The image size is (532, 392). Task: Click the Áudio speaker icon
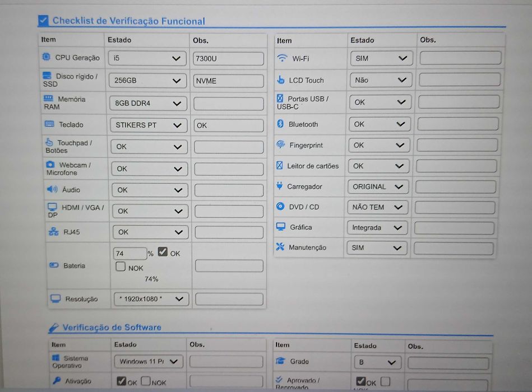coord(52,189)
